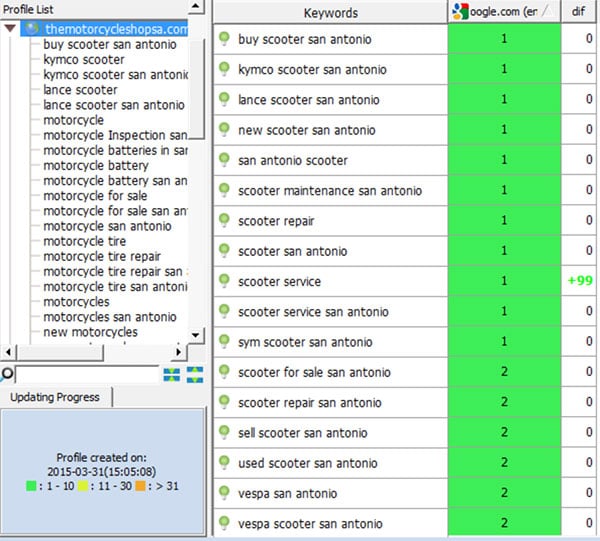Sort by the Keywords column header
The width and height of the screenshot is (600, 541).
(330, 13)
